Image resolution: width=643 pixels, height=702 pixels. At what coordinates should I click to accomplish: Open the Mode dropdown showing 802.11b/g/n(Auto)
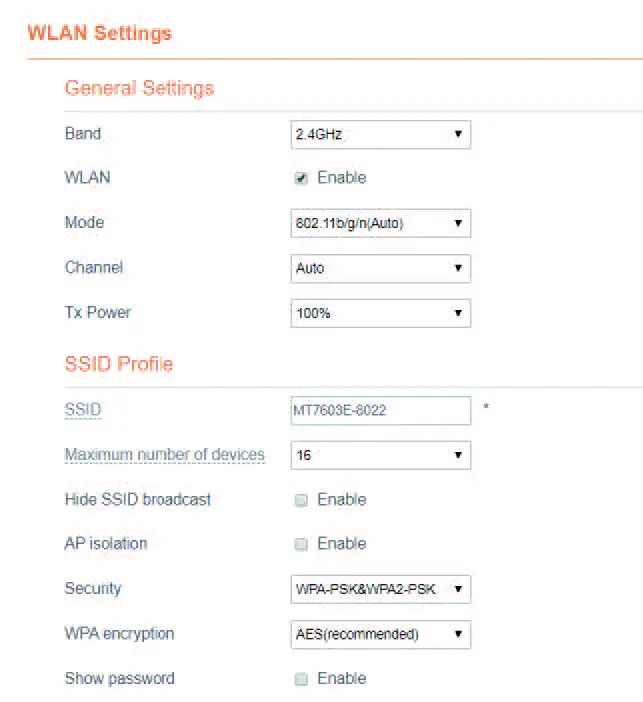pos(380,223)
